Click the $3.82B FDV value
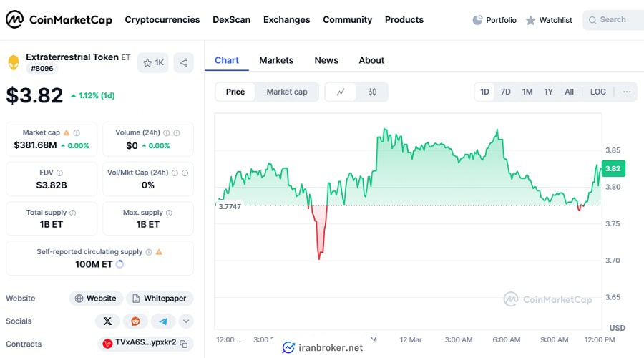Viewport: 644px width, 358px height. point(52,185)
